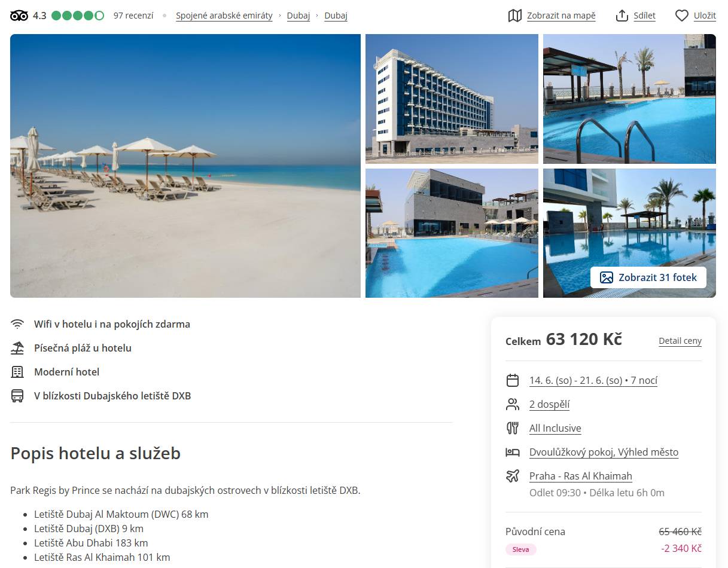
Task: Click the calendar icon by travel dates
Action: pyautogui.click(x=513, y=380)
